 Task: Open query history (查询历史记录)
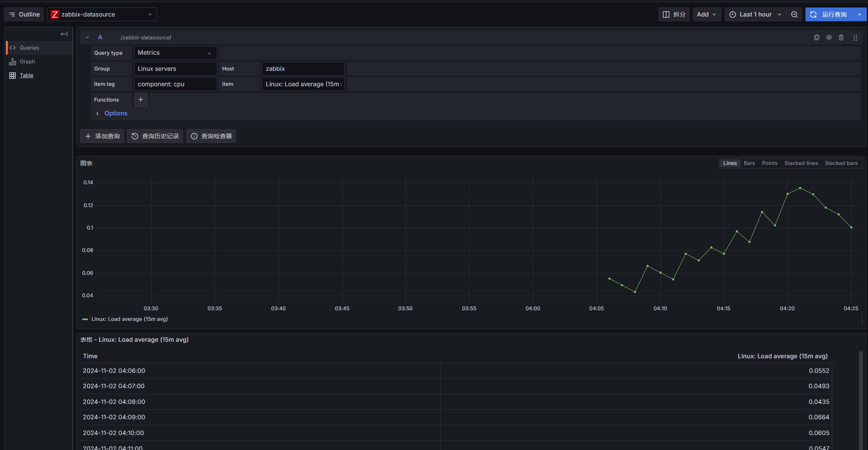click(155, 136)
